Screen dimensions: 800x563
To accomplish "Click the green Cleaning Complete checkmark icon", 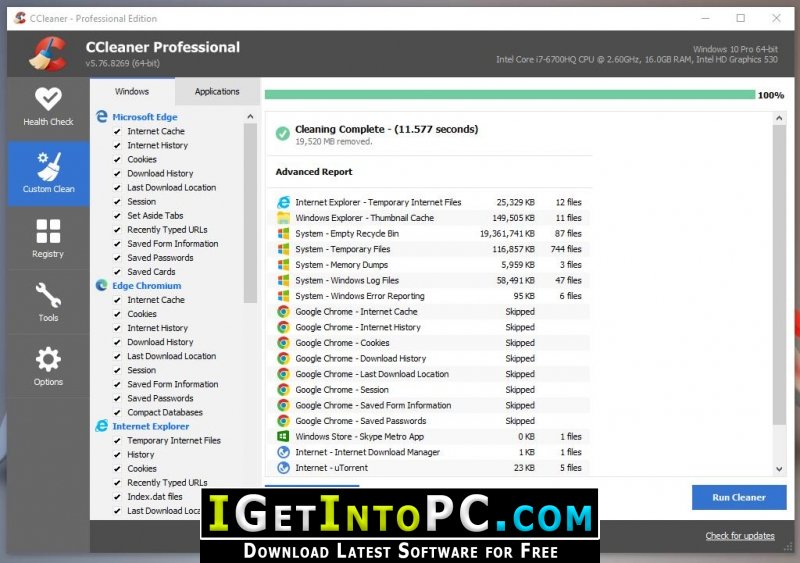I will 283,133.
